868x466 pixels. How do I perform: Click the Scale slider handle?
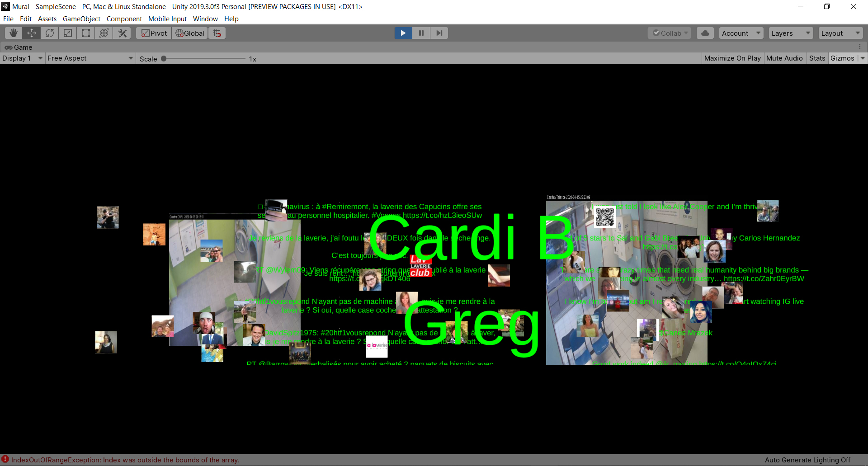point(164,59)
